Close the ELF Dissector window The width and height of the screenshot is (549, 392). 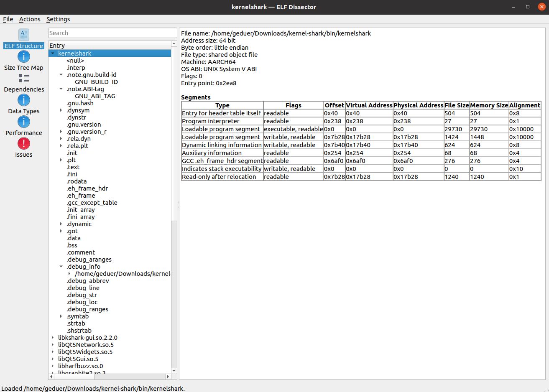(x=542, y=7)
